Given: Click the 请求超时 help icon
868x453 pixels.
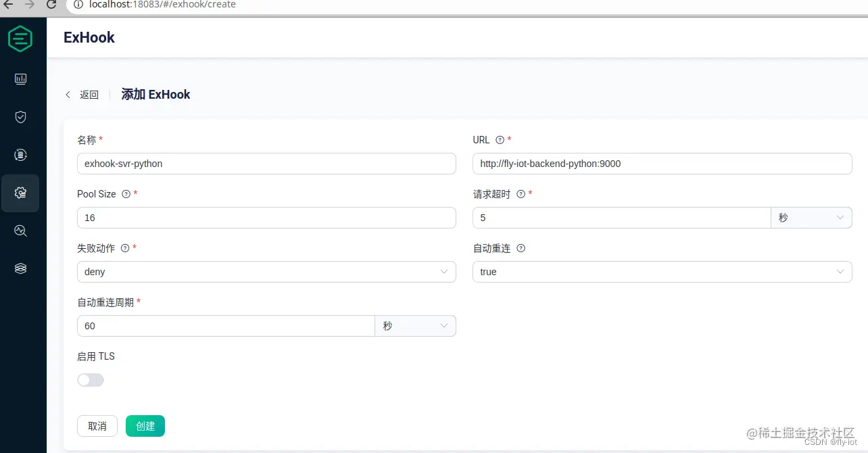Looking at the screenshot, I should coord(520,194).
